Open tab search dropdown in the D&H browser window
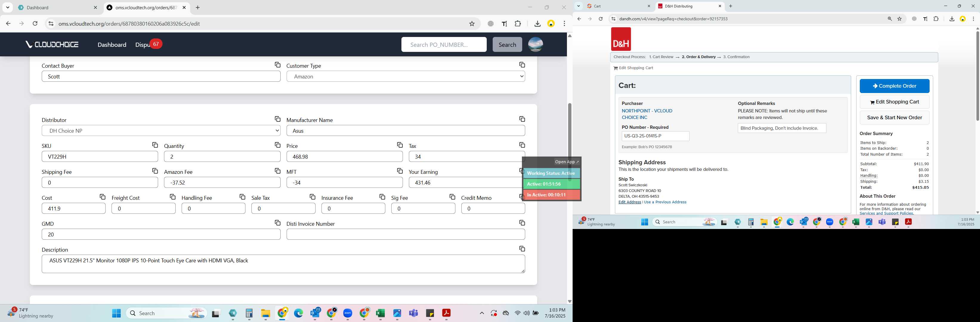This screenshot has height=322, width=980. click(578, 6)
